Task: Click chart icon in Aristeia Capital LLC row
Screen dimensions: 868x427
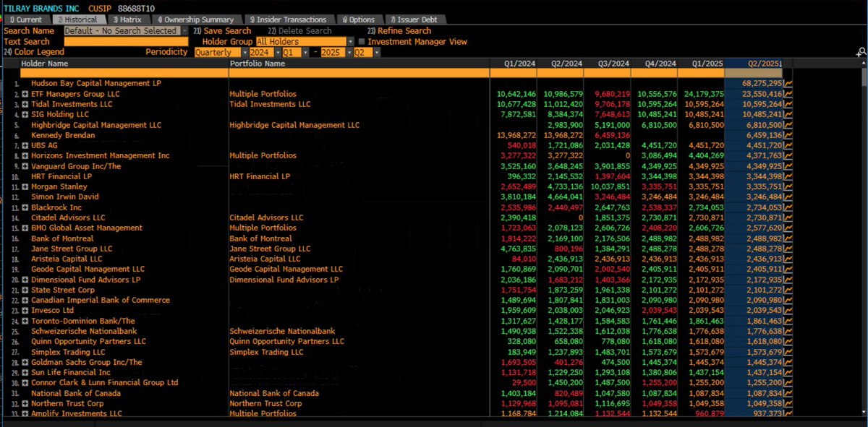Action: click(788, 259)
